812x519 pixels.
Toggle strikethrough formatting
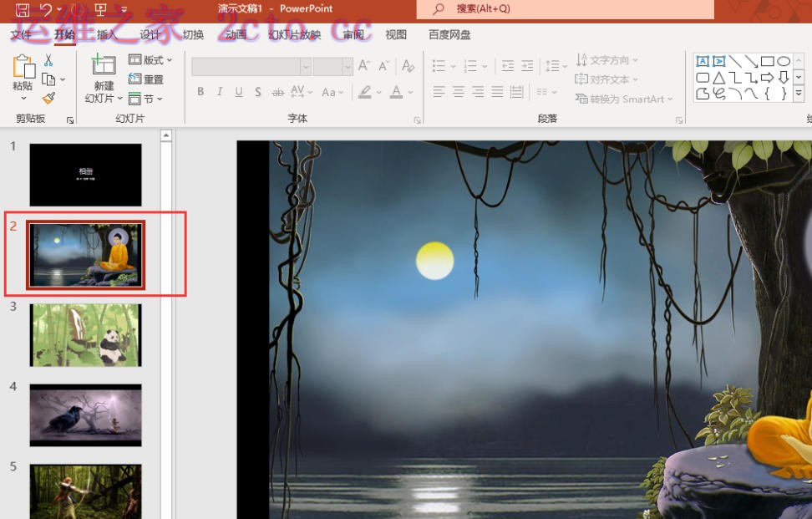coord(277,92)
